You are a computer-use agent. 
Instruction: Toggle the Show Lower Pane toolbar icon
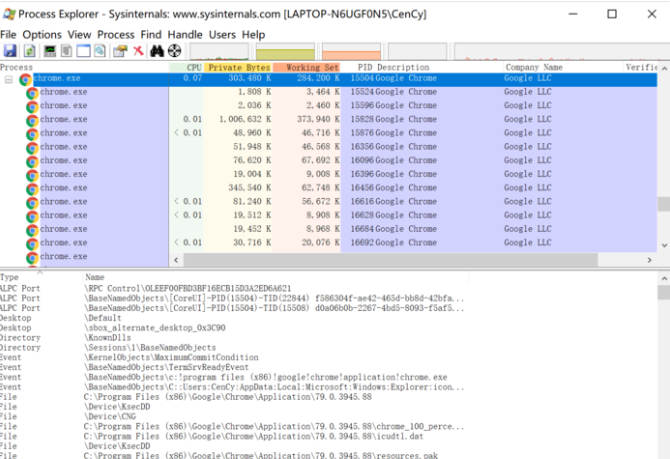point(83,51)
